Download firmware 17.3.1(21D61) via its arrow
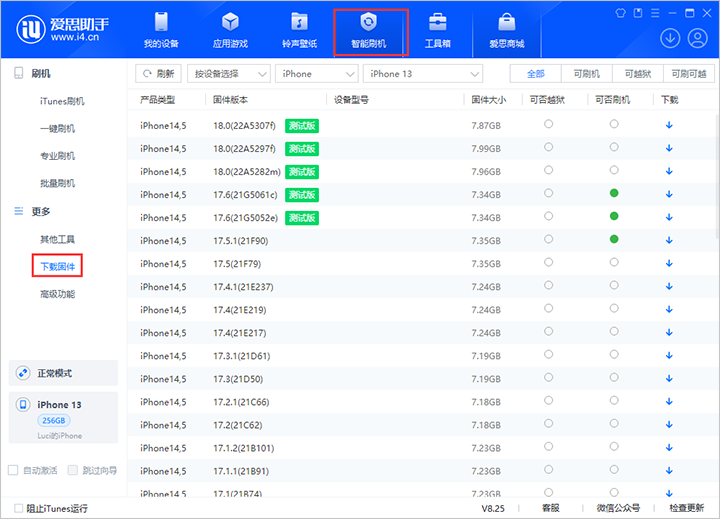Screen dimensions: 720x519 (x=669, y=355)
